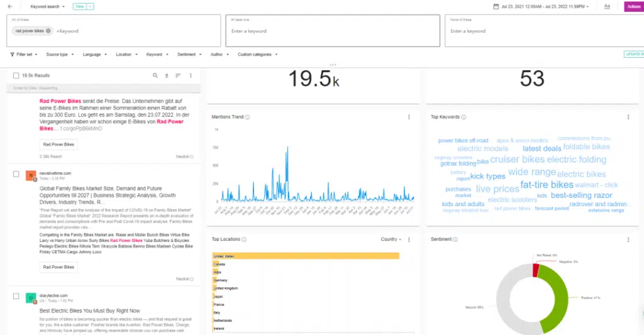Click the diarytechie.com source avatar
The image size is (644, 335).
pos(31,298)
